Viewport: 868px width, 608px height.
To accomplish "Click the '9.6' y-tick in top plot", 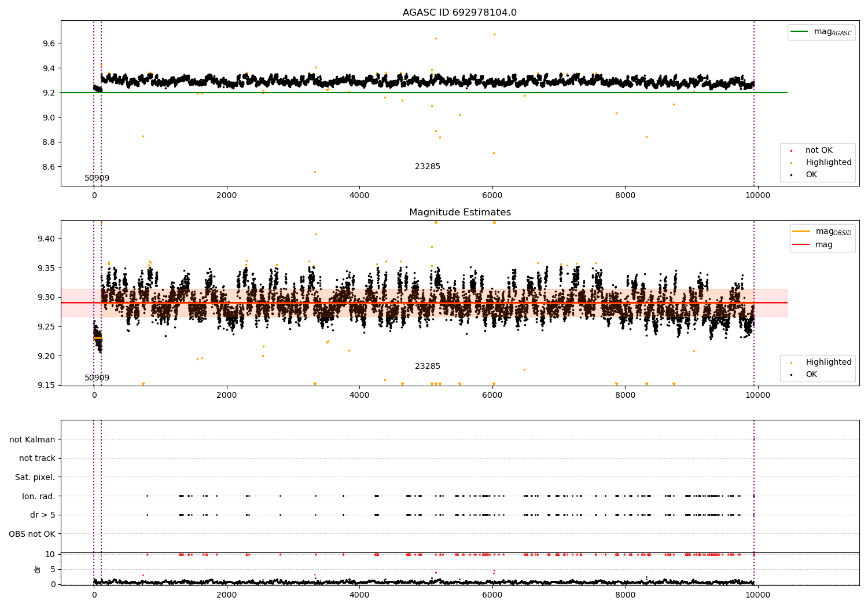I will click(x=49, y=44).
